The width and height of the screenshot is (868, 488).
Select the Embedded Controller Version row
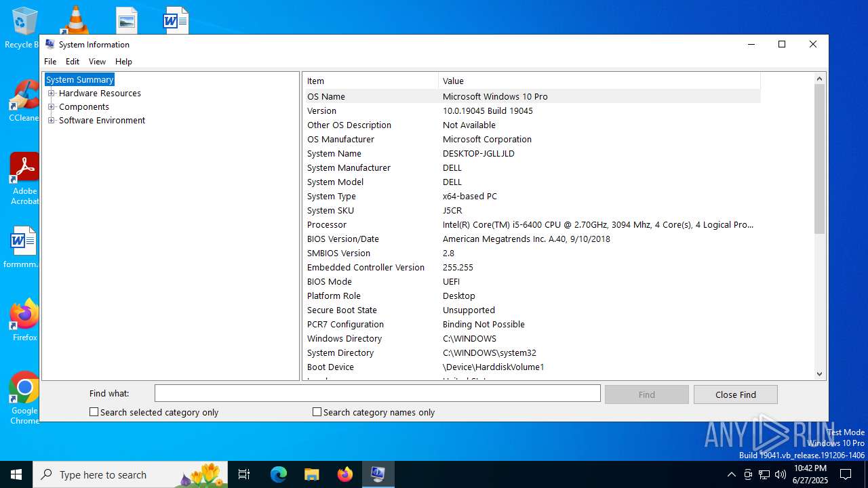tap(532, 267)
